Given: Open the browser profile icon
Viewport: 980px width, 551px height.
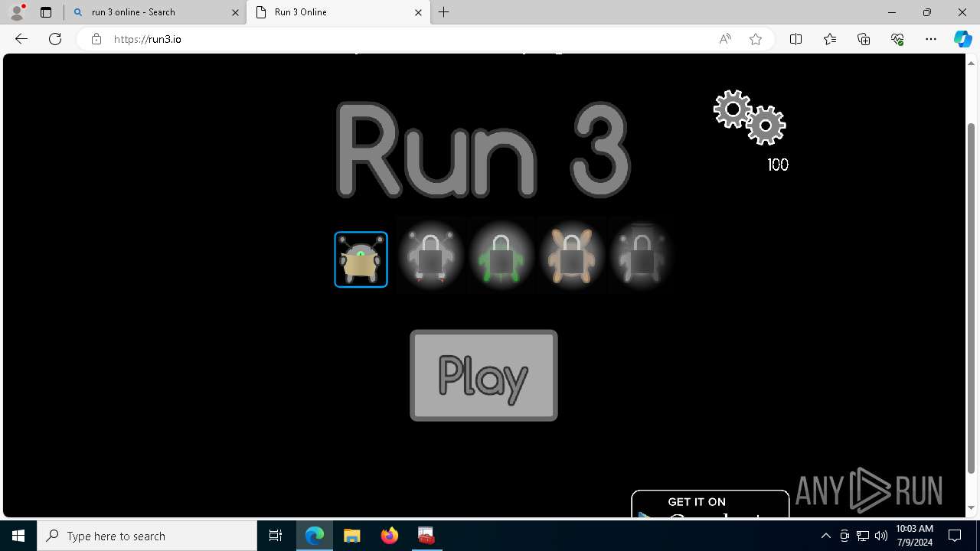Looking at the screenshot, I should (x=17, y=12).
